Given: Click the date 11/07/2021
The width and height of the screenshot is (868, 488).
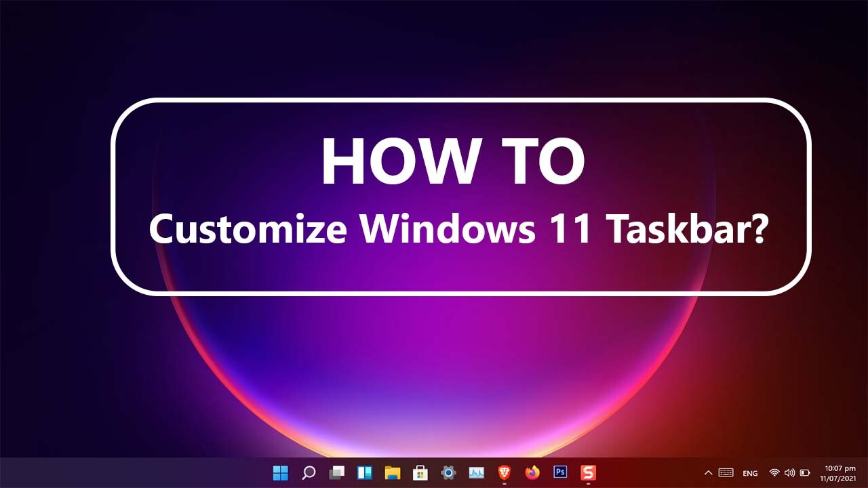Looking at the screenshot, I should (x=840, y=478).
